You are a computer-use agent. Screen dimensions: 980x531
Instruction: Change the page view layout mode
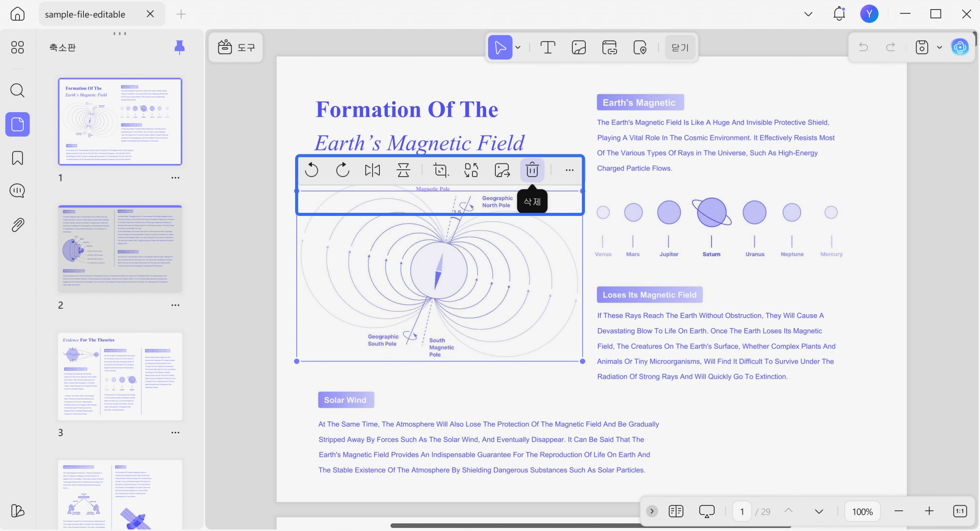[x=676, y=511]
